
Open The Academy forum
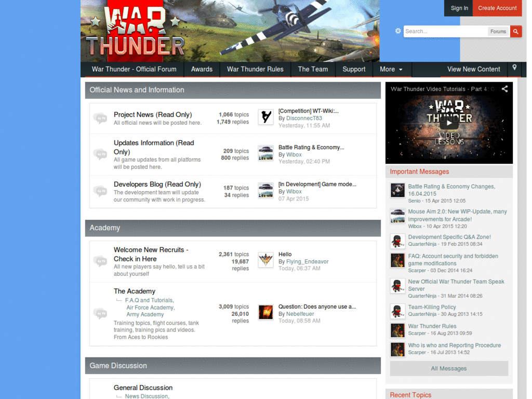click(x=135, y=291)
